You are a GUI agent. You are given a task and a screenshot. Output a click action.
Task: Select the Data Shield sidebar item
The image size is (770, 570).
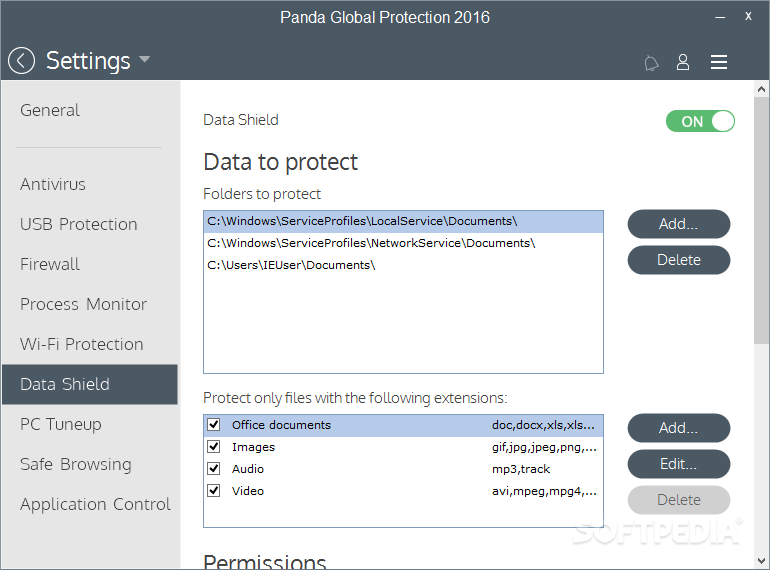90,384
